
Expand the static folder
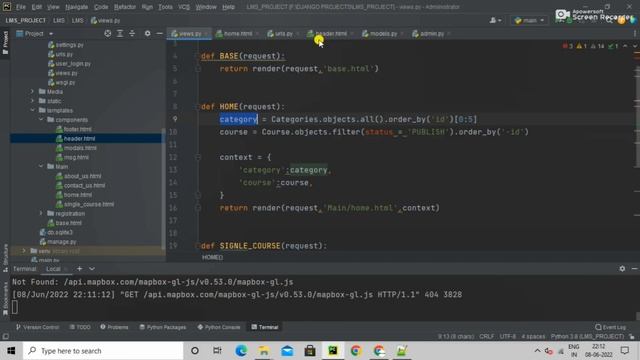[32, 101]
